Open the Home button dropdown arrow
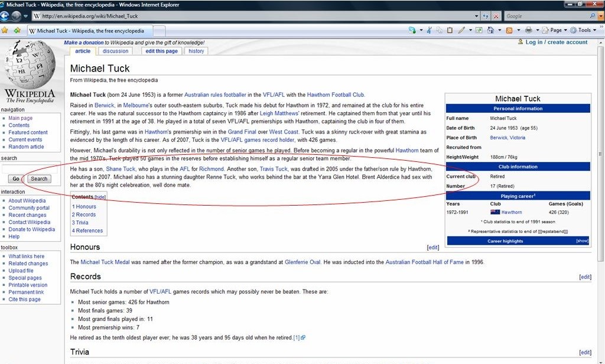Image resolution: width=605 pixels, height=364 pixels. (499, 30)
